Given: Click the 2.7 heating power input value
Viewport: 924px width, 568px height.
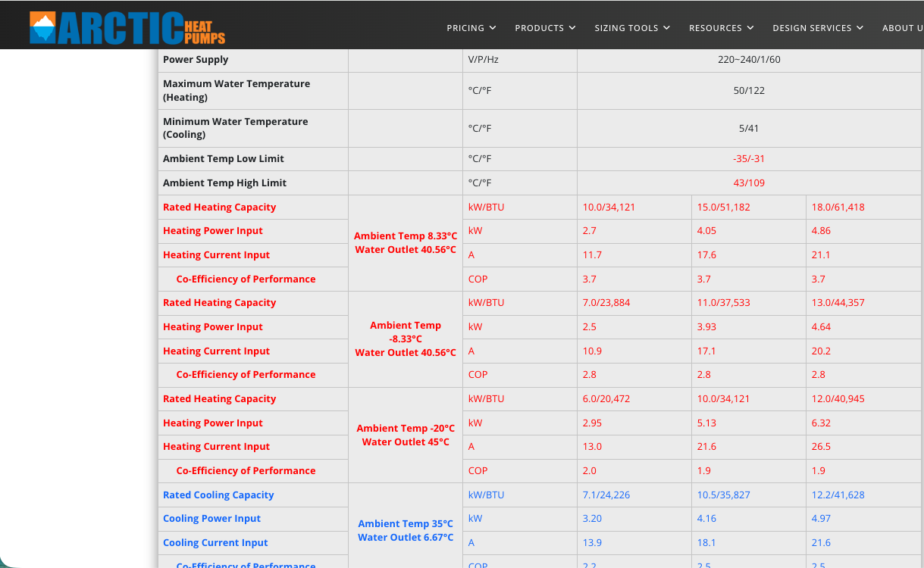Looking at the screenshot, I should 589,231.
